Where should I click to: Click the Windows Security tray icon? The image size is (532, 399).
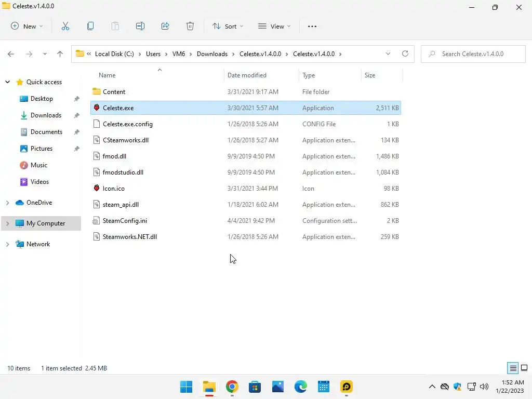(457, 387)
